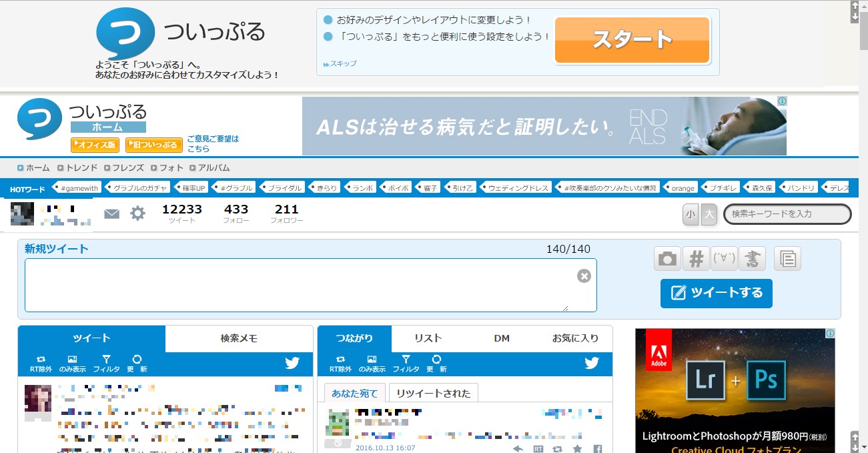868x453 pixels.
Task: Open the フィルタ filter icon on the tweet column
Action: pos(107,362)
